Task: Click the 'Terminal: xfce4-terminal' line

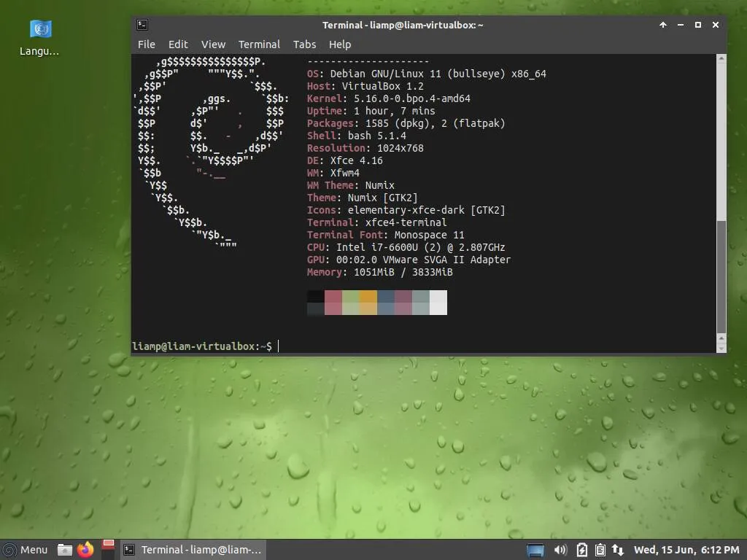Action: tap(377, 222)
